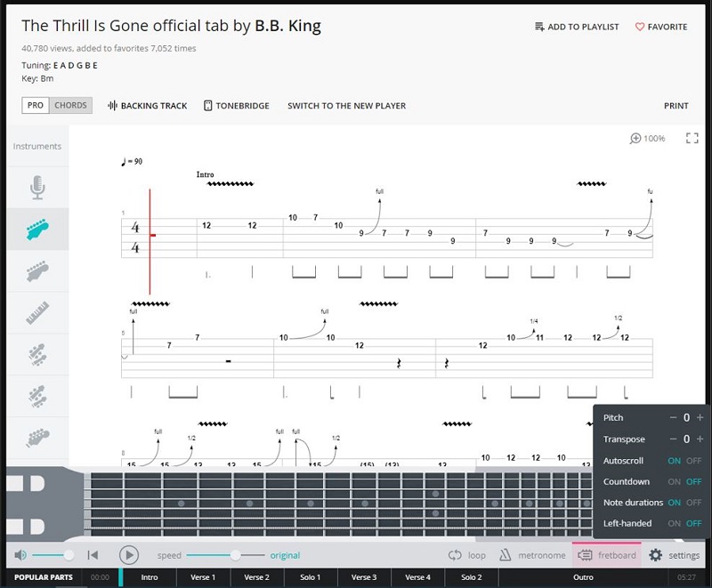Click the tempo marking of 90
The width and height of the screenshot is (712, 588).
click(132, 162)
